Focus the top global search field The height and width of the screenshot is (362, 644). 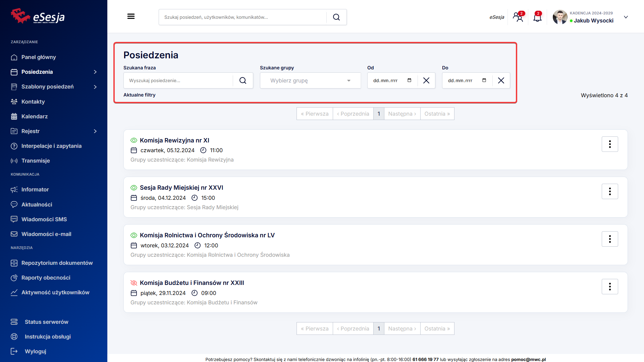tap(243, 17)
